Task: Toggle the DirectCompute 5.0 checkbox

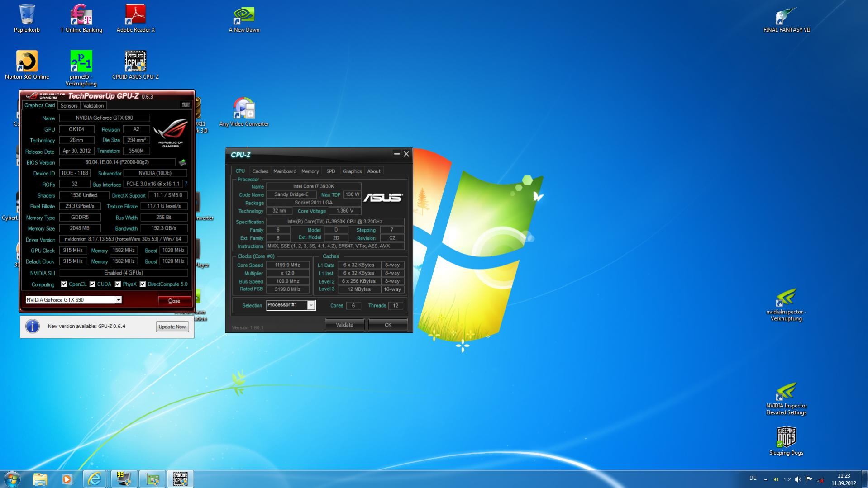Action: click(x=143, y=284)
